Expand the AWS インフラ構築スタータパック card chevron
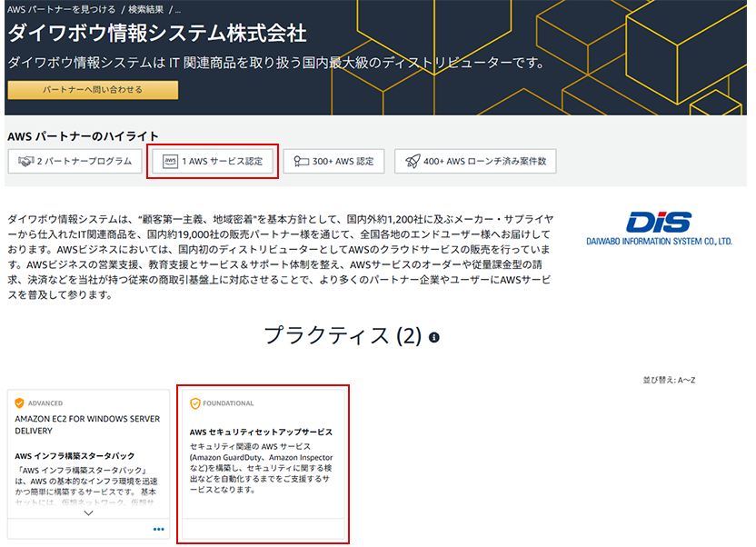Screen dimensions: 756x547 88,513
